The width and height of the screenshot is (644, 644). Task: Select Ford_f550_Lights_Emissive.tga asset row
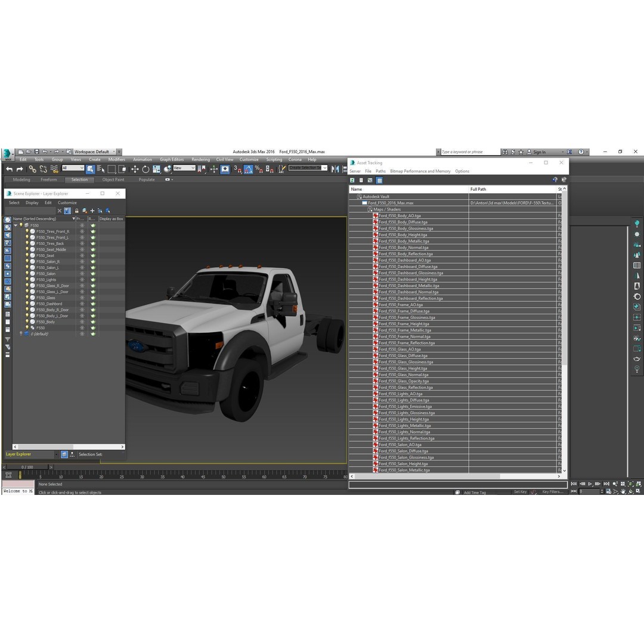405,407
